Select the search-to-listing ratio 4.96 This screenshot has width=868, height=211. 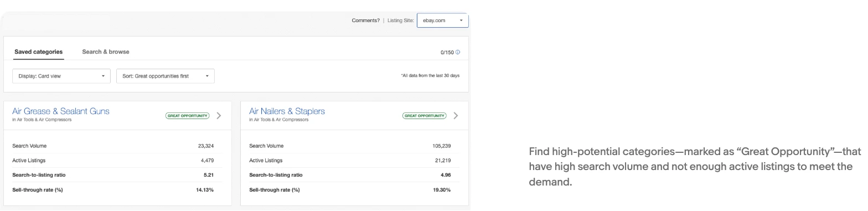[x=446, y=175]
